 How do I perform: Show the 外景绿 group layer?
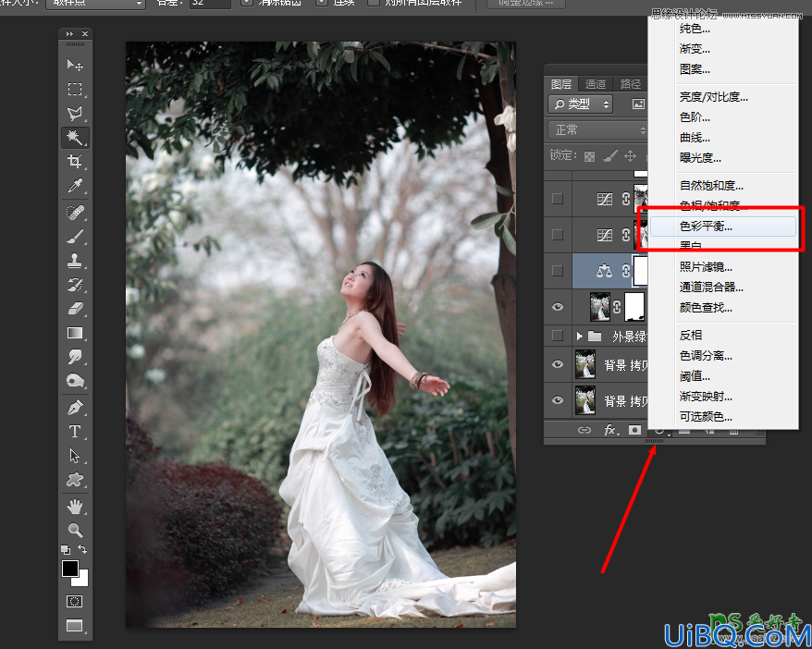pyautogui.click(x=558, y=336)
